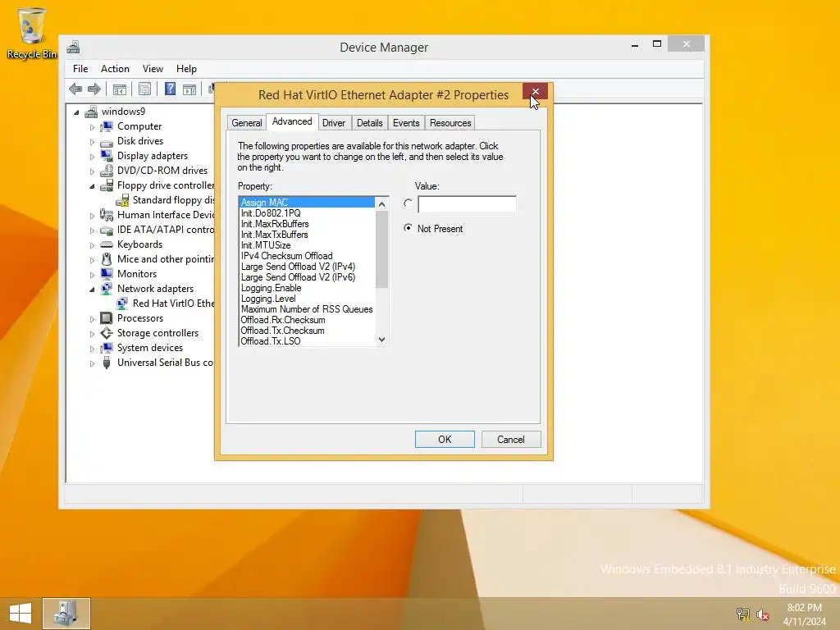Image resolution: width=840 pixels, height=630 pixels.
Task: Select the Standard floppy disk warning icon
Action: 123,200
